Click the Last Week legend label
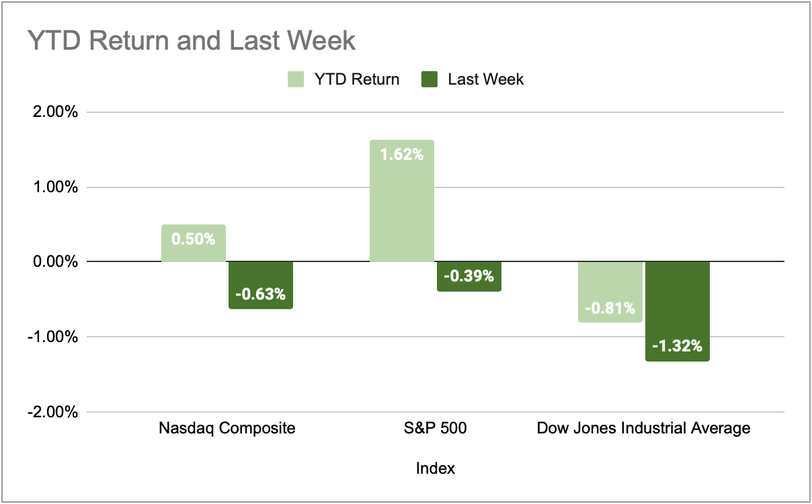 click(485, 79)
